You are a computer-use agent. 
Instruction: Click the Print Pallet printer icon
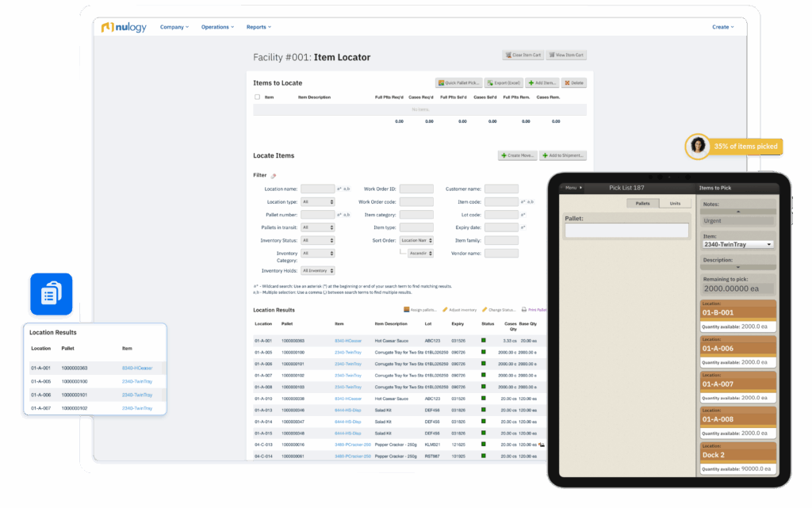tap(523, 310)
